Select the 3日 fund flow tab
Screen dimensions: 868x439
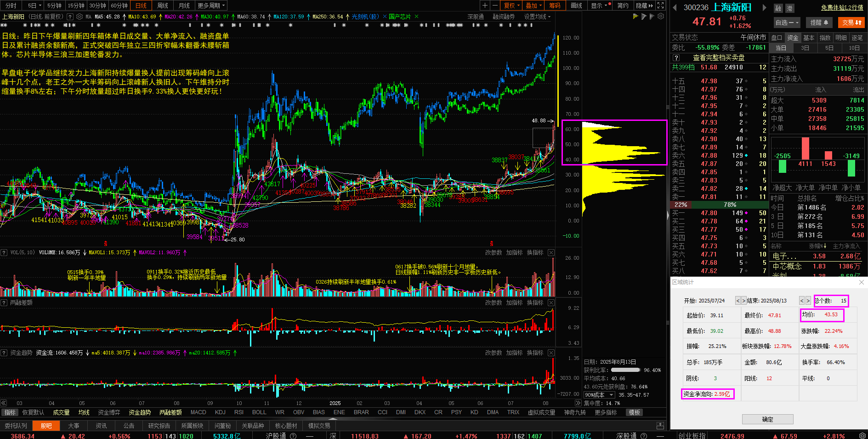point(805,48)
